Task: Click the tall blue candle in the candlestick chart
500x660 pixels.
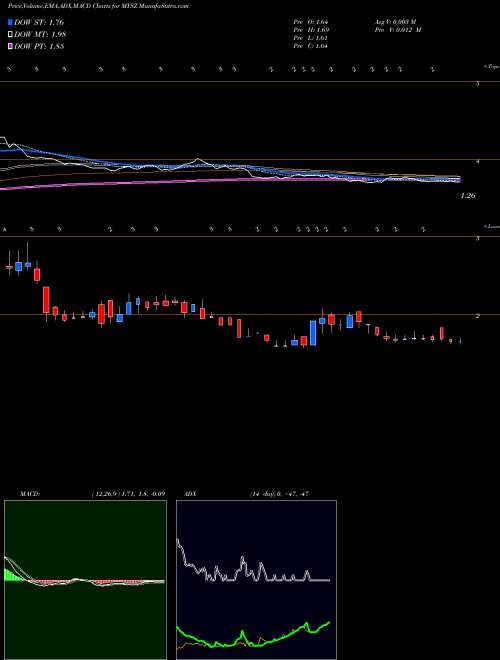Action: [x=313, y=333]
